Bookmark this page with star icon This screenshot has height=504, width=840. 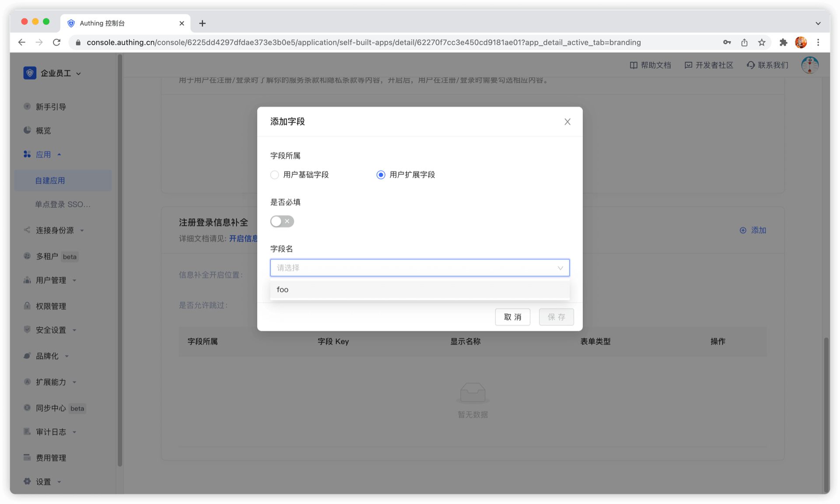[762, 42]
